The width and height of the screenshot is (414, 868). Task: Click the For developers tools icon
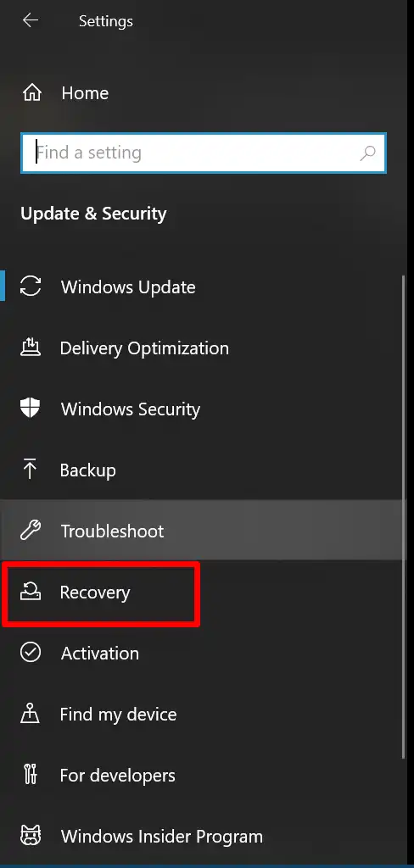click(x=31, y=775)
